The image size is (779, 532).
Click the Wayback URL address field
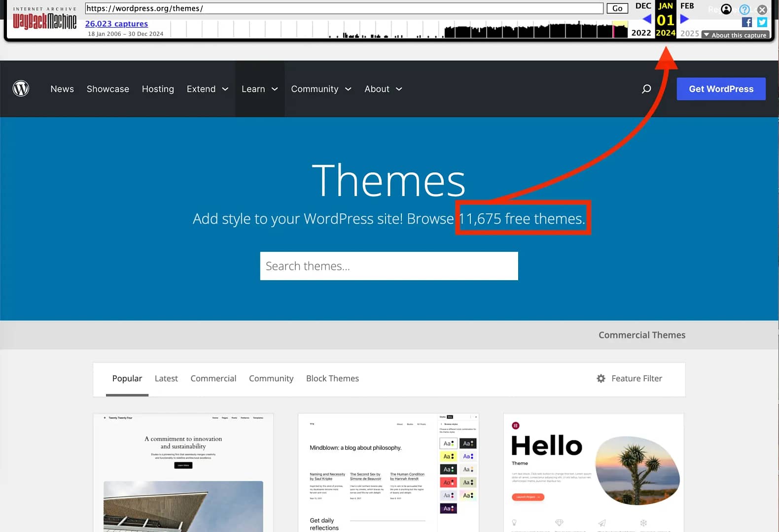(x=344, y=8)
